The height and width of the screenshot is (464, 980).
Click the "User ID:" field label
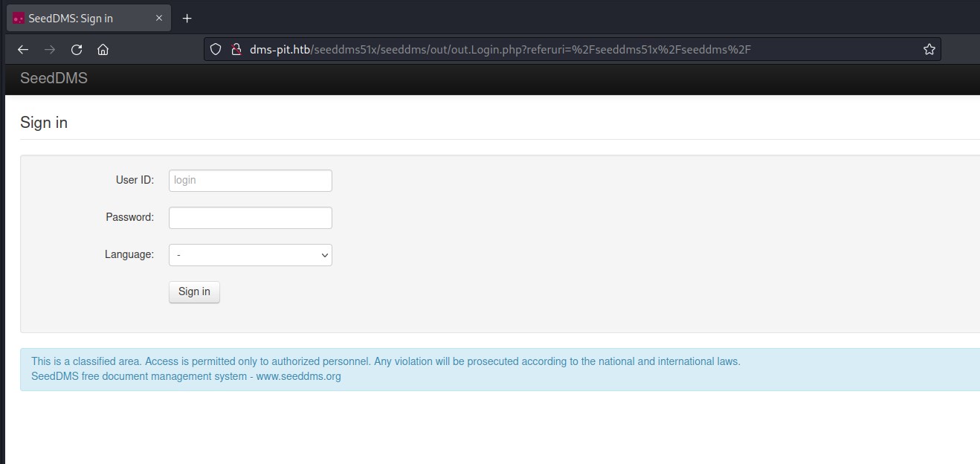click(135, 180)
